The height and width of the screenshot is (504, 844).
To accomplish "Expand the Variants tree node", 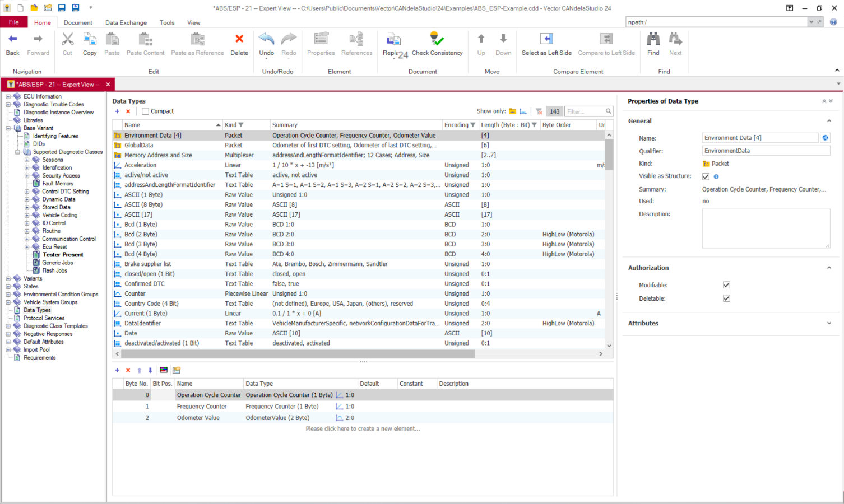I will pos(8,278).
